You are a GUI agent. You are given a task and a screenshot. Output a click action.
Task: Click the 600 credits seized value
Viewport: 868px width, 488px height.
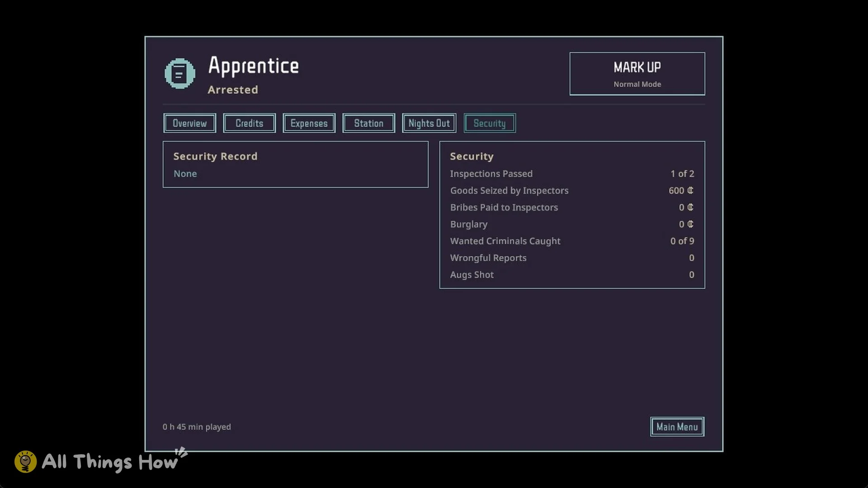(x=681, y=191)
